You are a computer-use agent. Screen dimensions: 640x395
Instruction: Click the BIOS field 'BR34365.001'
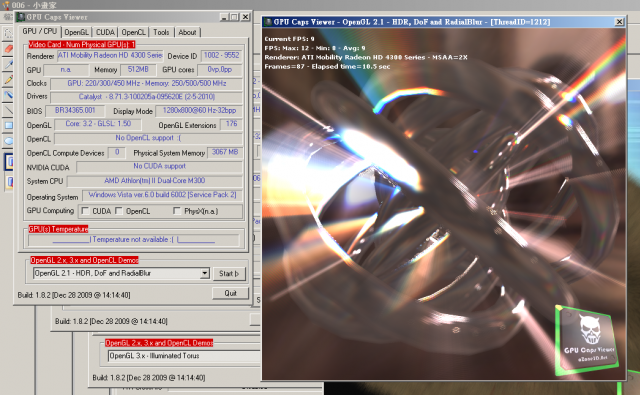tap(75, 111)
